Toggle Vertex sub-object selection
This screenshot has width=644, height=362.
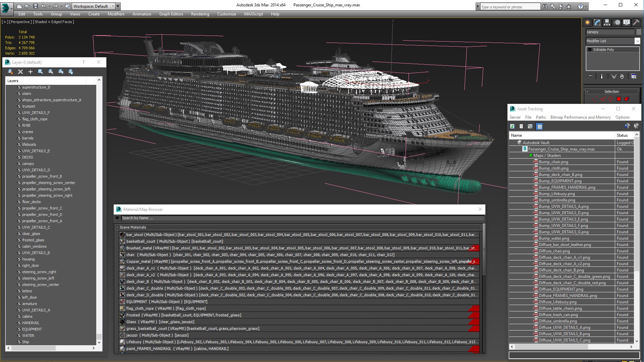point(594,99)
